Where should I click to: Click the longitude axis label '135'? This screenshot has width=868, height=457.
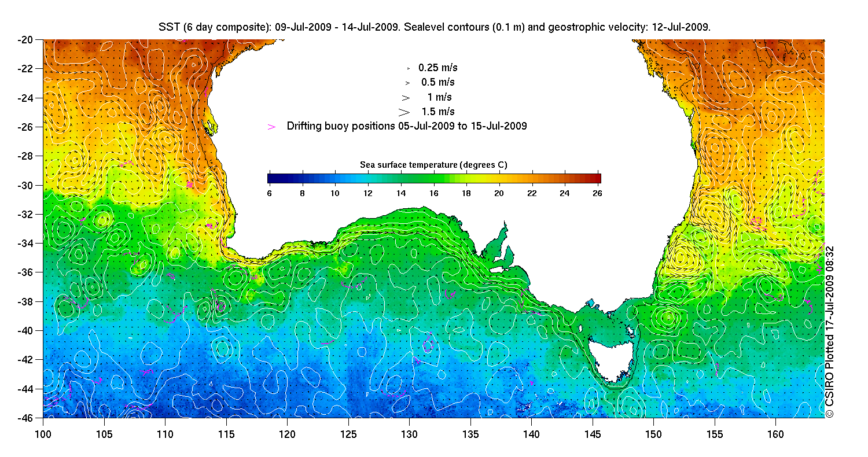click(470, 434)
